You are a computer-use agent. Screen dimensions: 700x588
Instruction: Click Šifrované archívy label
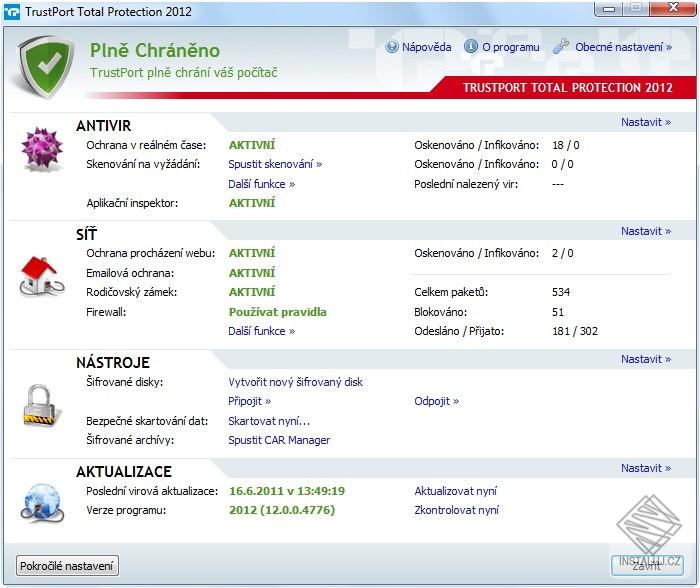click(x=130, y=440)
